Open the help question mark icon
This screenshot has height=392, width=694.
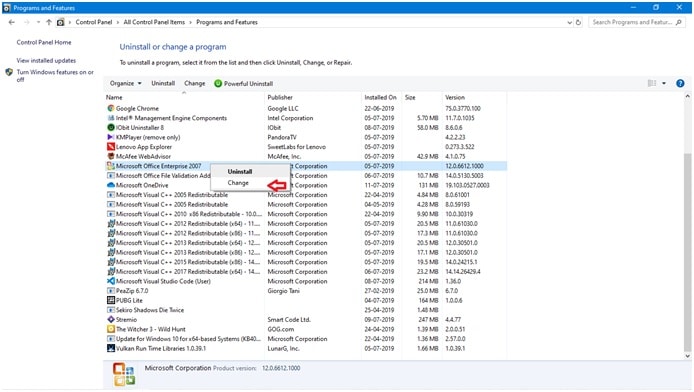[x=680, y=83]
